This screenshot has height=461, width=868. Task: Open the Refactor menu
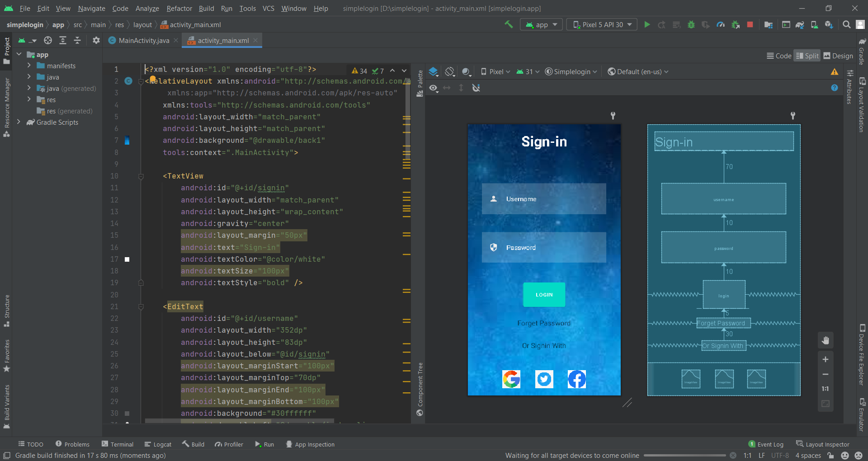pos(179,9)
